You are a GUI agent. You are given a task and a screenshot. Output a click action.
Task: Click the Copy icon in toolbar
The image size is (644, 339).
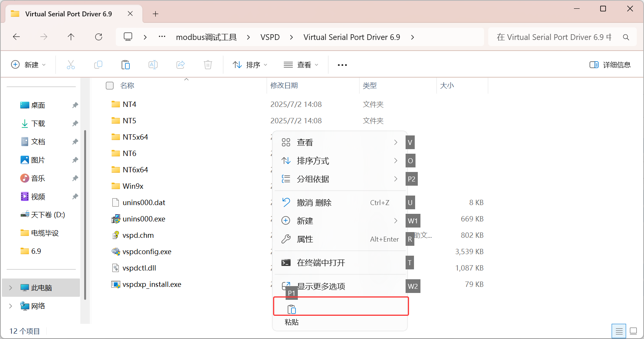coord(98,65)
